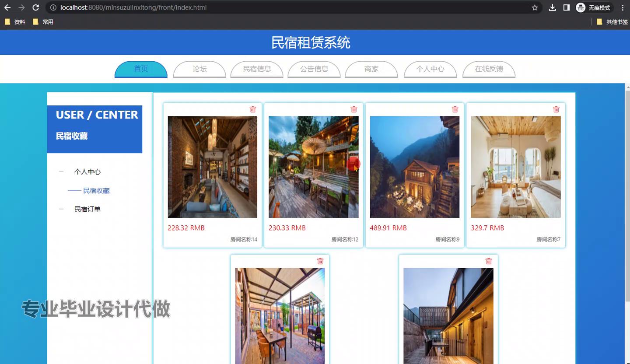Delete the patio dining room favorite

(x=320, y=261)
